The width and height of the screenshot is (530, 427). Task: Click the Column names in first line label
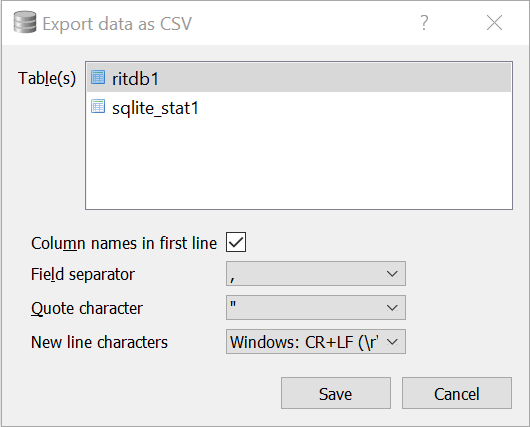click(x=124, y=243)
